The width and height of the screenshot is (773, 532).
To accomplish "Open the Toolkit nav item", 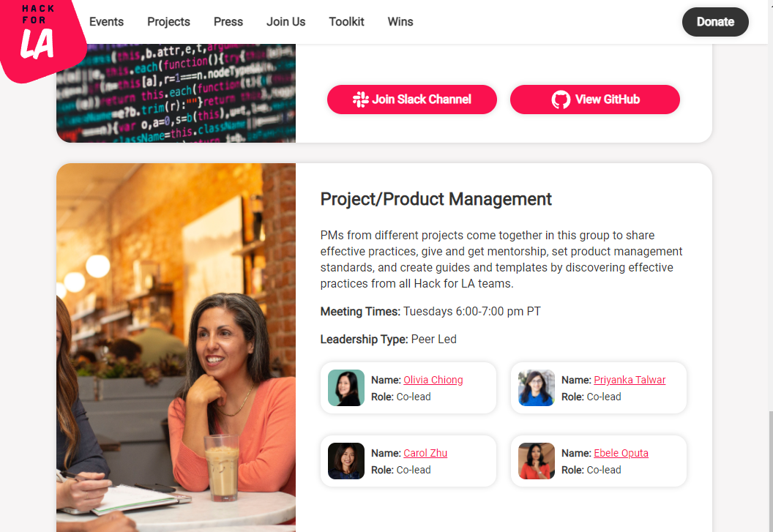I will click(x=346, y=22).
